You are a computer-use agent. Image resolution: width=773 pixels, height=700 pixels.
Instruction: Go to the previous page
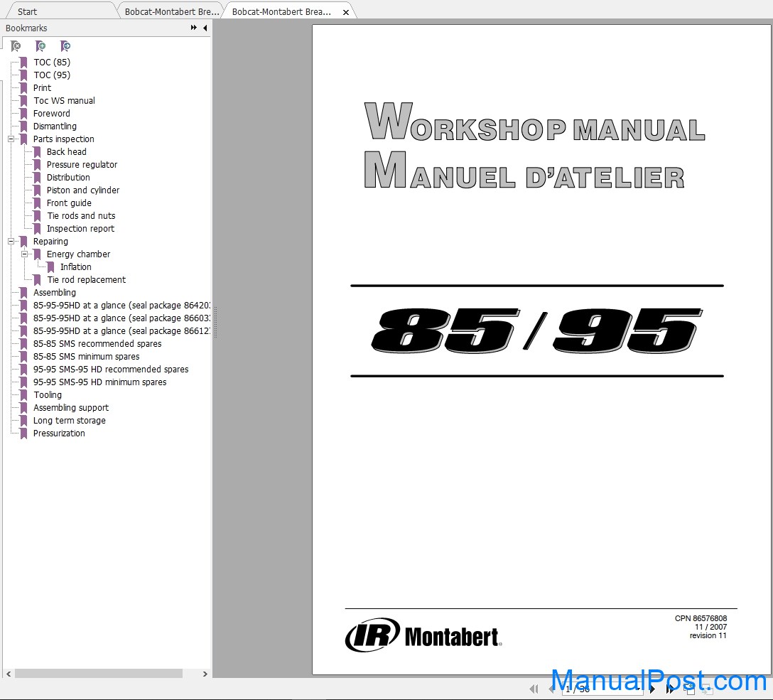tap(551, 689)
